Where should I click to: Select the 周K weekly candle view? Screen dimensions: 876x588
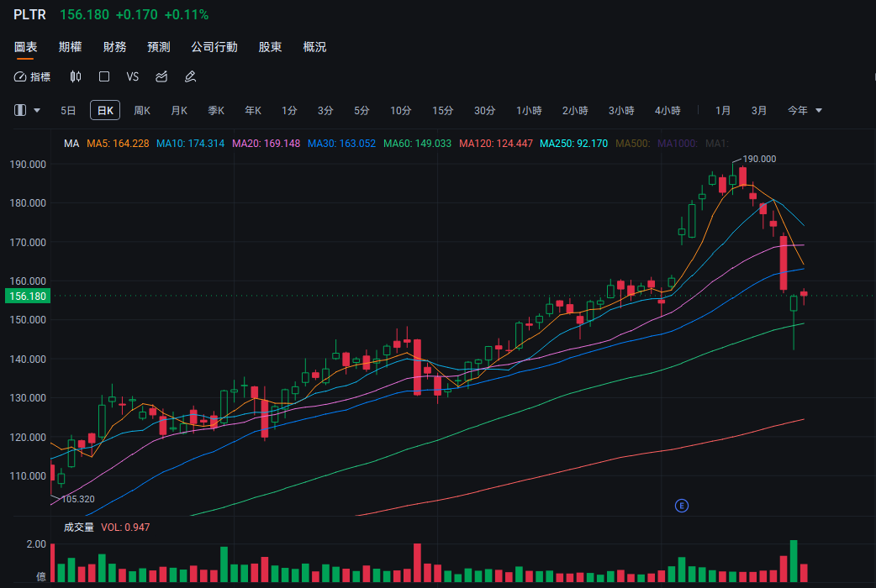pos(141,110)
